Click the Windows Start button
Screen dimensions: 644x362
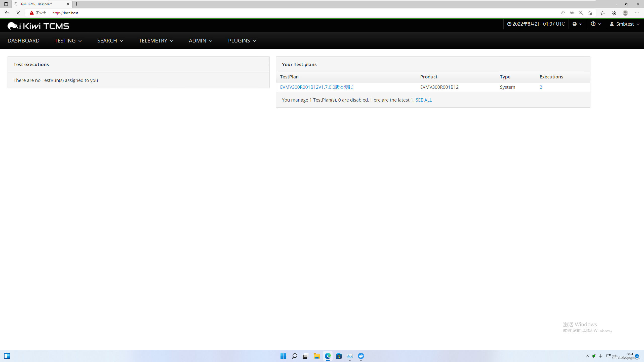[x=283, y=356]
